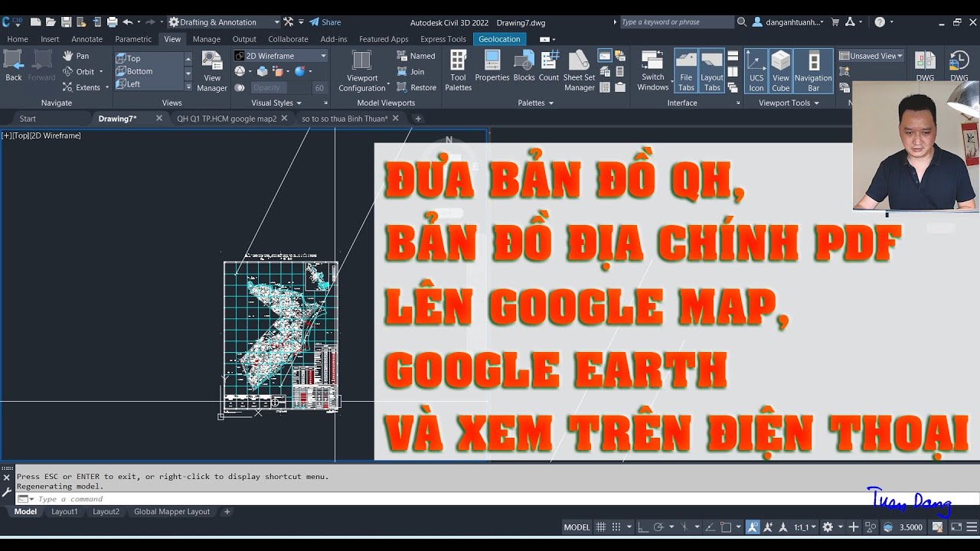This screenshot has width=980, height=551.
Task: Open the Autodesk App Store cart icon
Action: [835, 22]
